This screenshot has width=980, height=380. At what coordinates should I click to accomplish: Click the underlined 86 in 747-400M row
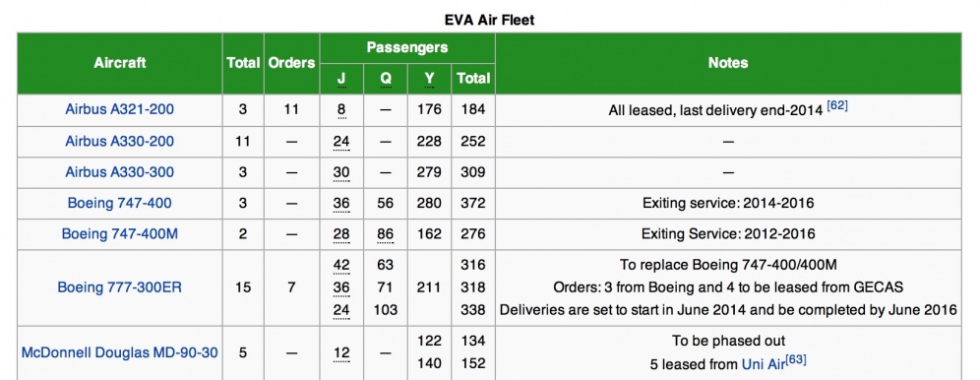pos(386,234)
